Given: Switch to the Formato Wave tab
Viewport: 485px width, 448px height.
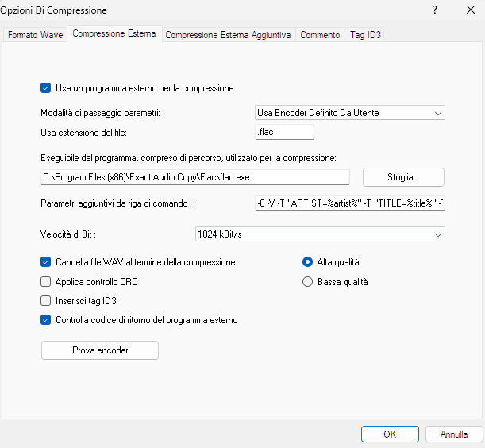Looking at the screenshot, I should point(36,35).
